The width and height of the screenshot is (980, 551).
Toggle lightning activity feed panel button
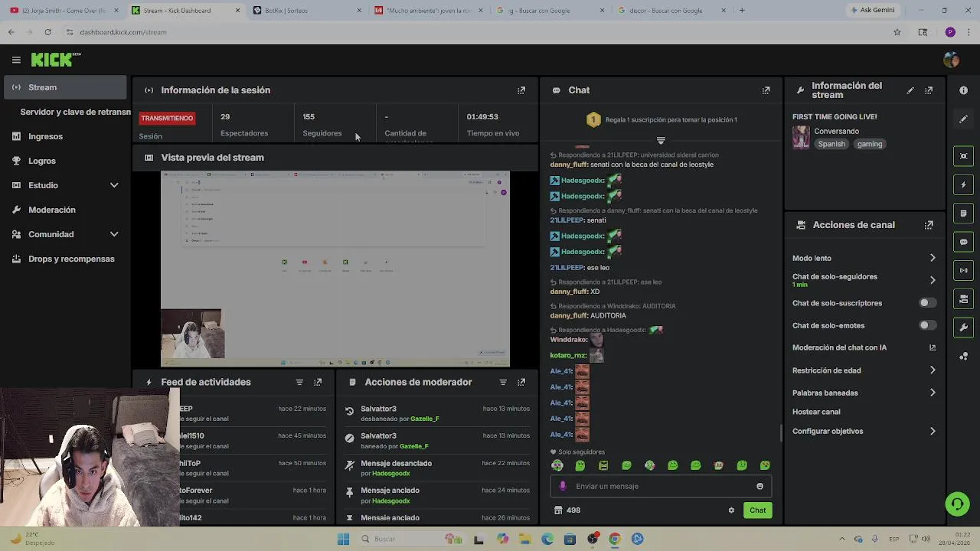point(963,185)
